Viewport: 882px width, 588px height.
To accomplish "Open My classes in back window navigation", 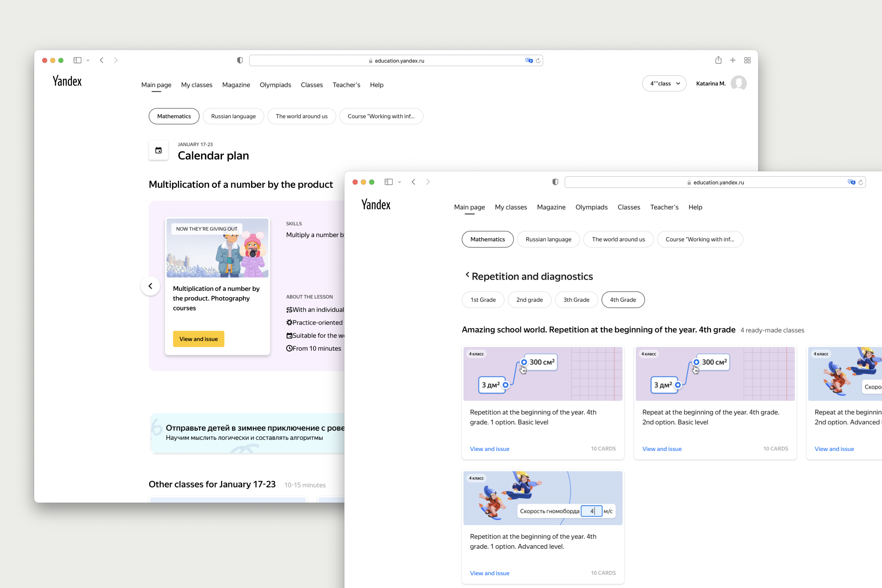I will (196, 85).
